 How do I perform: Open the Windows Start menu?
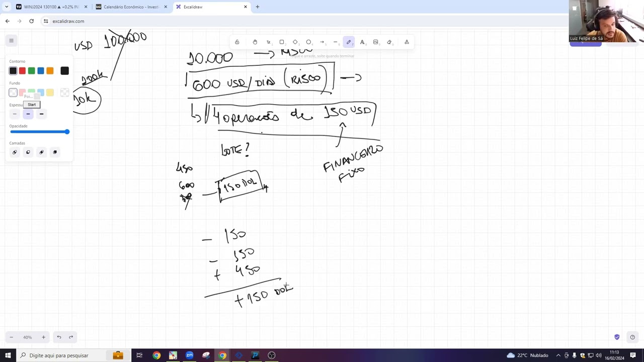(8, 355)
